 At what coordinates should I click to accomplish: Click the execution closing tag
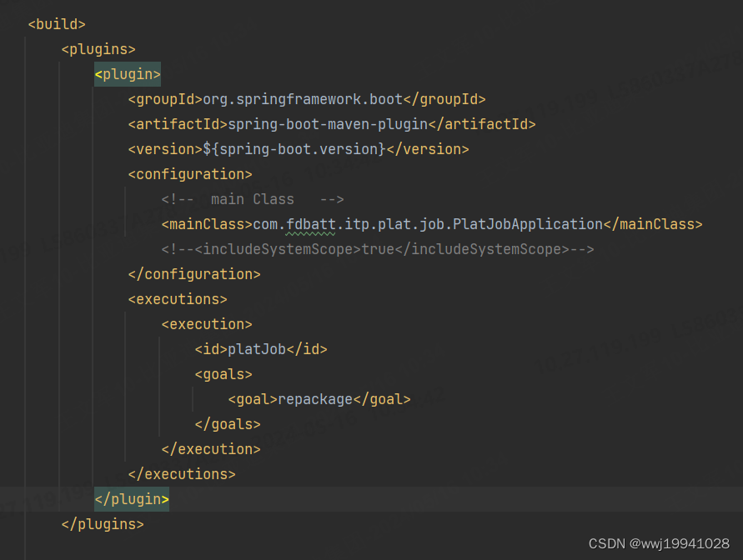click(211, 449)
